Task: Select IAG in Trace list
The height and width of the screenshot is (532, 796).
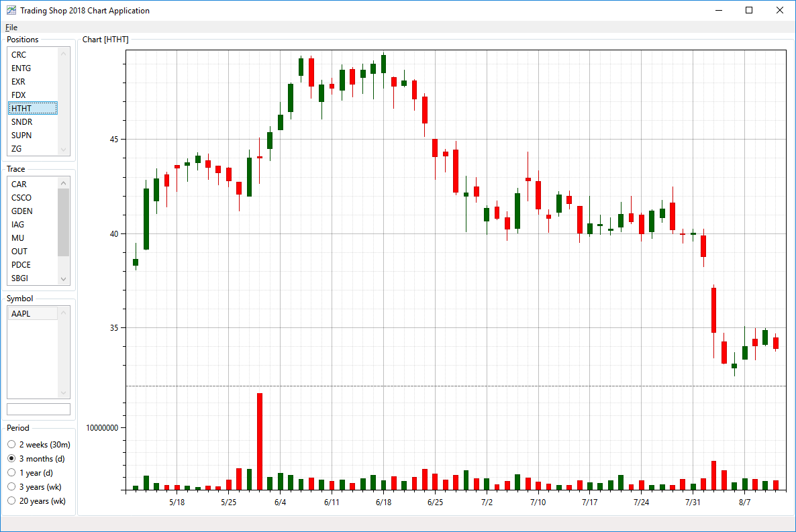Action: (x=32, y=224)
